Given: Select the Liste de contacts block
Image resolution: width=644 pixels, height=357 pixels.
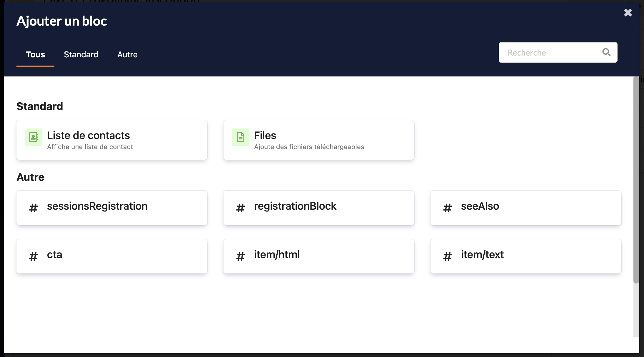Looking at the screenshot, I should click(x=112, y=140).
